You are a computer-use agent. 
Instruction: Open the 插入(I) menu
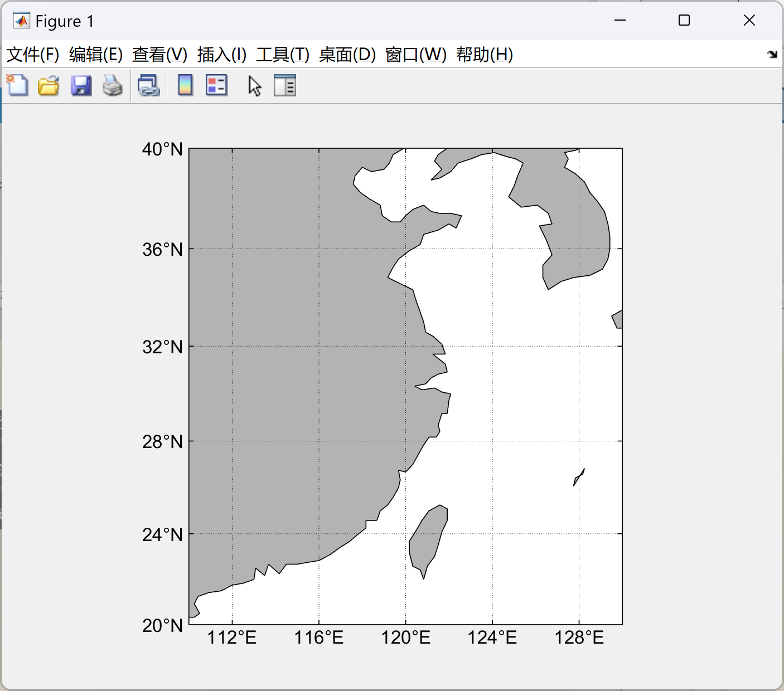tap(222, 55)
